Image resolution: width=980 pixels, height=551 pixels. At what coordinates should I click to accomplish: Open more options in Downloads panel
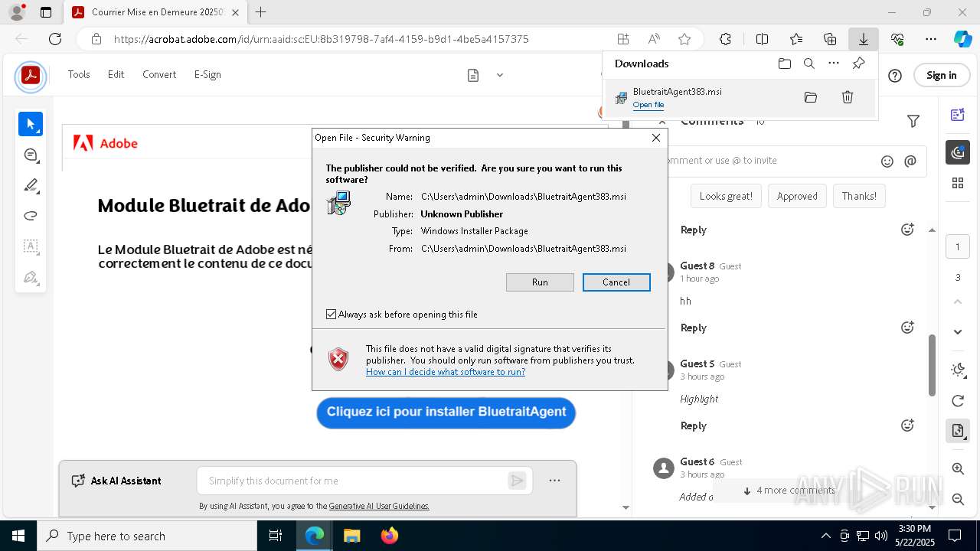[x=834, y=64]
